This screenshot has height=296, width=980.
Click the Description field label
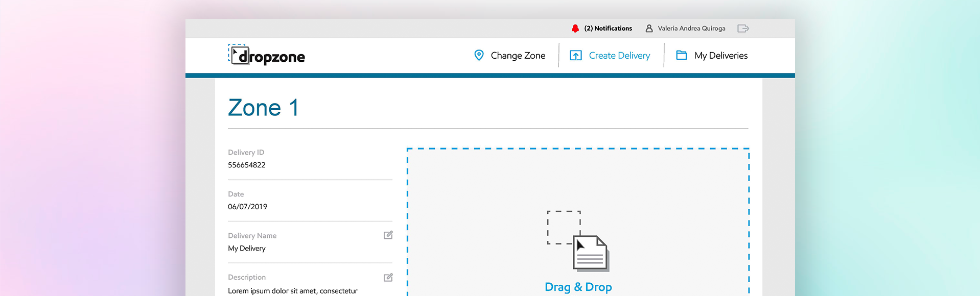247,277
